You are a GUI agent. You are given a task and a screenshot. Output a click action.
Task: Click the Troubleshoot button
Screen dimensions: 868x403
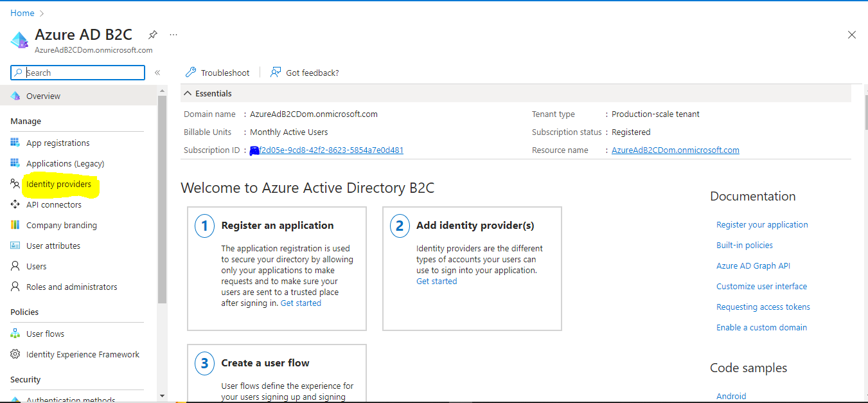coord(217,73)
